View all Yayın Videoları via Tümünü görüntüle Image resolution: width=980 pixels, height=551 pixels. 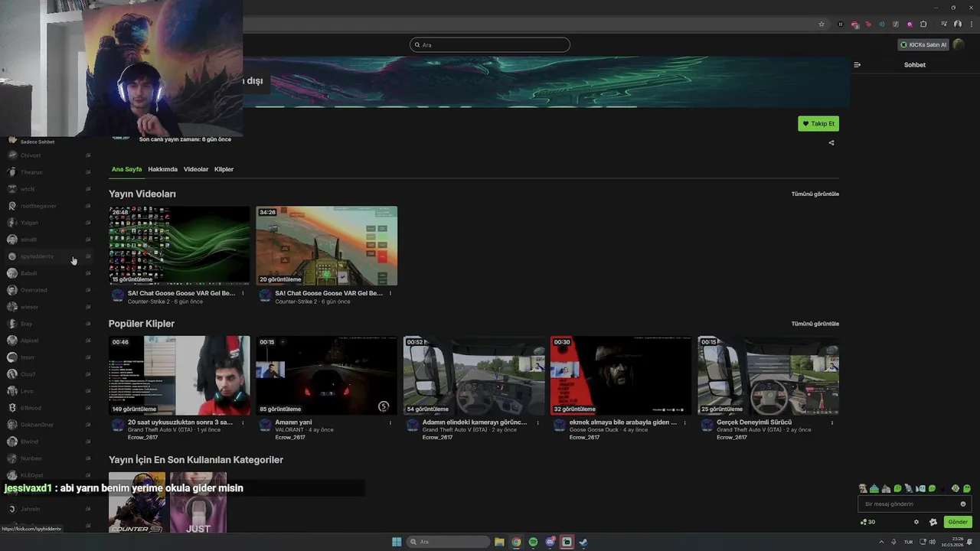coord(815,194)
